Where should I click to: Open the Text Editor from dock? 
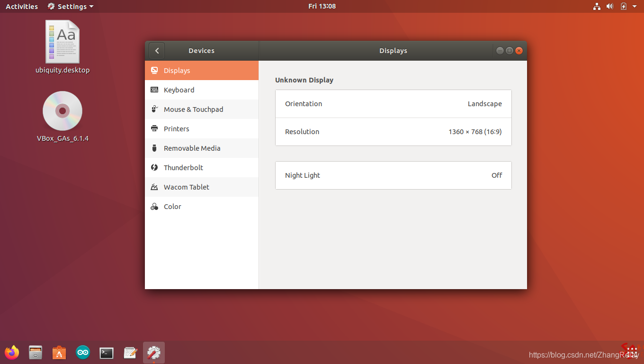point(130,353)
